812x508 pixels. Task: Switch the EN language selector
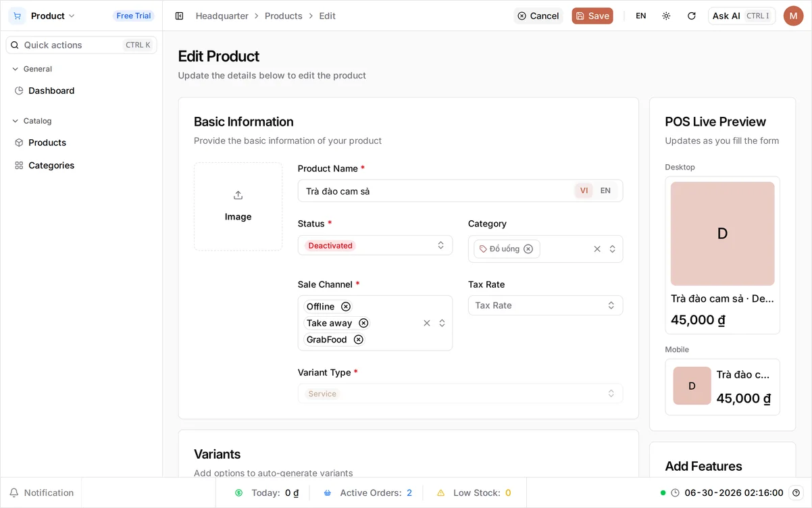[x=641, y=16]
